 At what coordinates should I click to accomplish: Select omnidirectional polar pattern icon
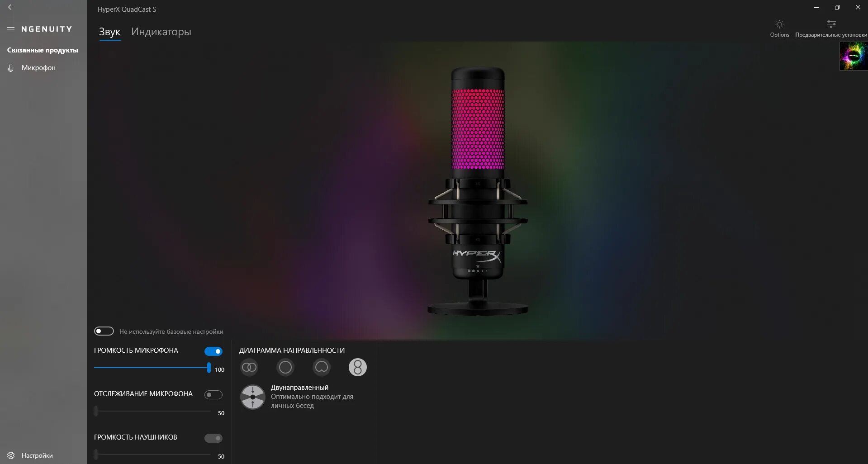pyautogui.click(x=285, y=367)
